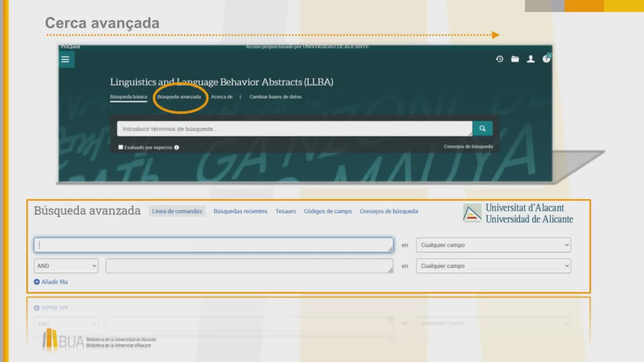Click the magnifying glass search button

[482, 129]
